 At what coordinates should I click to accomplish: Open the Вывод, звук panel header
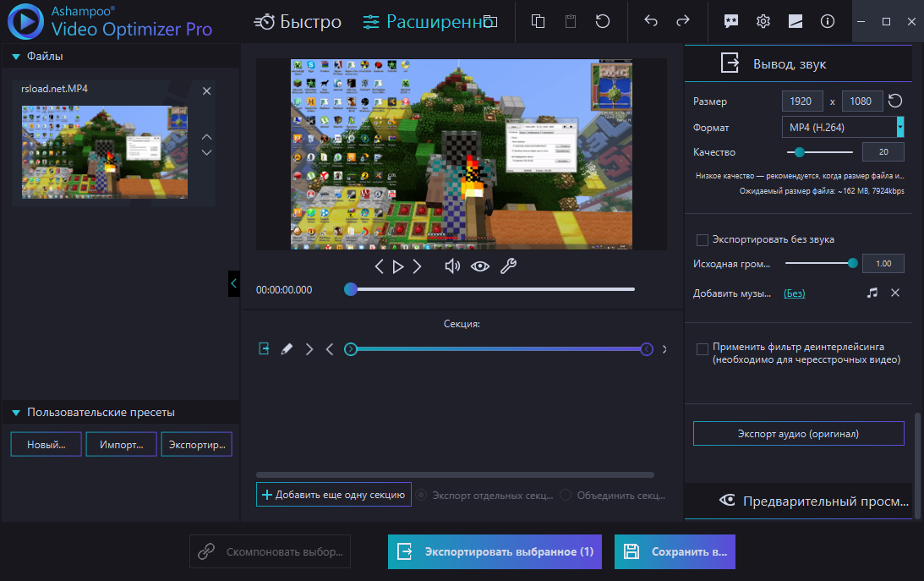pos(799,63)
